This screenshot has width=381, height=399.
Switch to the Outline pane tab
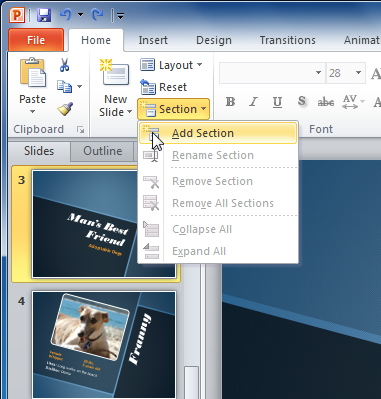(103, 151)
